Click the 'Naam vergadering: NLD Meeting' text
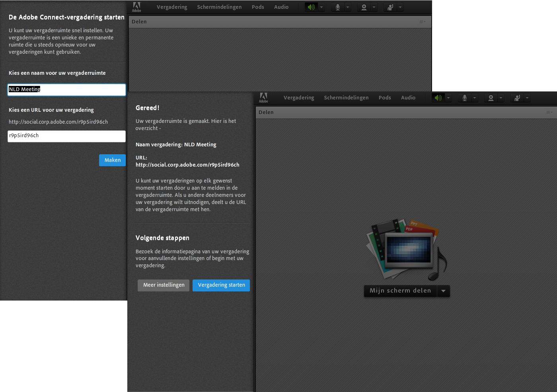This screenshot has width=557, height=392. (176, 145)
